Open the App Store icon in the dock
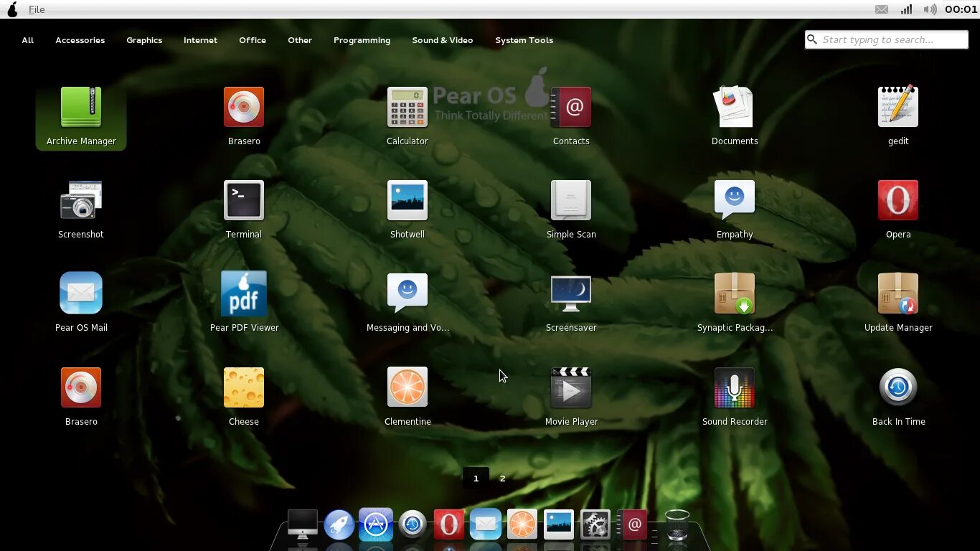The height and width of the screenshot is (551, 980). 376,524
